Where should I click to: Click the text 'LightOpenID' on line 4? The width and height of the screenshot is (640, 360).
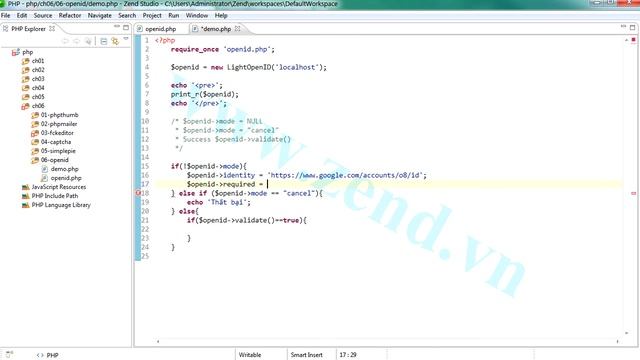click(x=249, y=67)
